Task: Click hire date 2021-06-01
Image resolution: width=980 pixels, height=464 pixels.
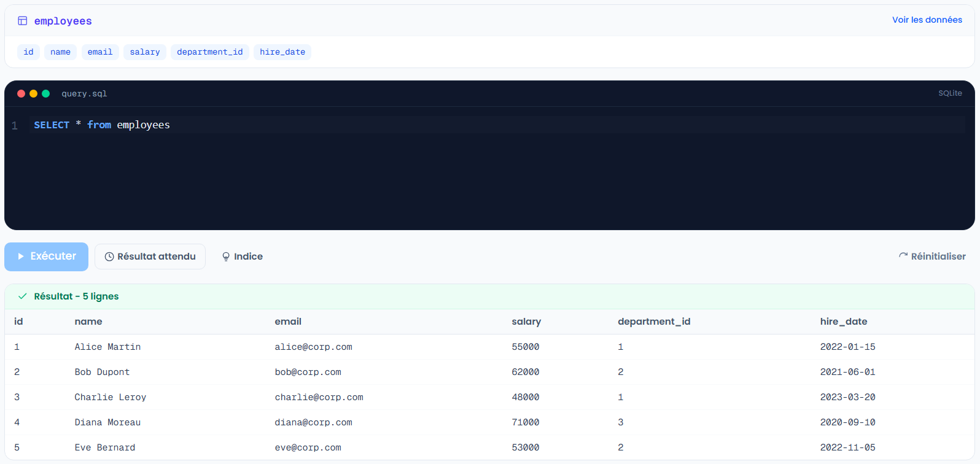Action: 847,372
